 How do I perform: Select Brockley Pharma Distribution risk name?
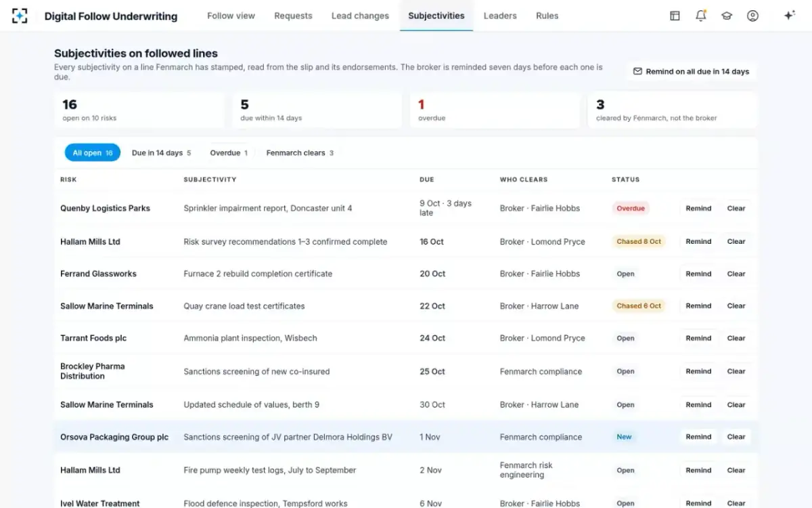pyautogui.click(x=93, y=372)
